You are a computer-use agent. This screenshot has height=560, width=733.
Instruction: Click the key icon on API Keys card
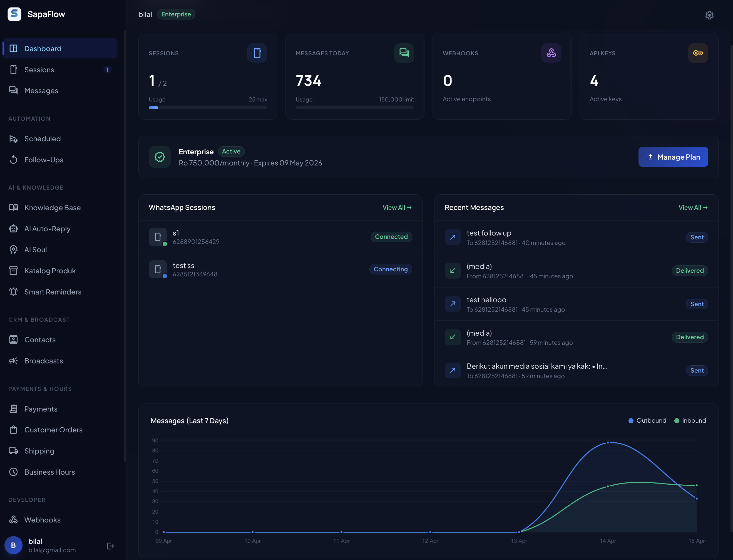(698, 53)
